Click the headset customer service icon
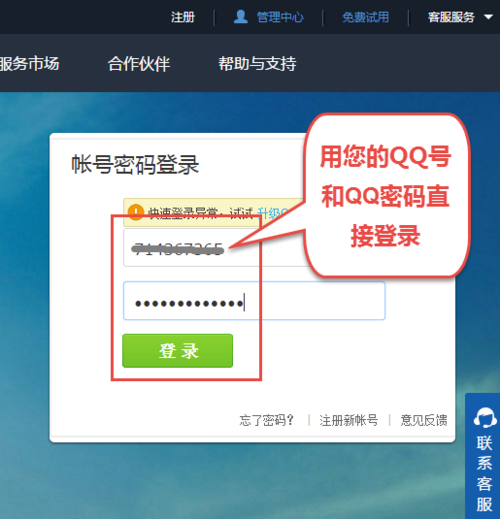This screenshot has width=500, height=519. pyautogui.click(x=485, y=417)
